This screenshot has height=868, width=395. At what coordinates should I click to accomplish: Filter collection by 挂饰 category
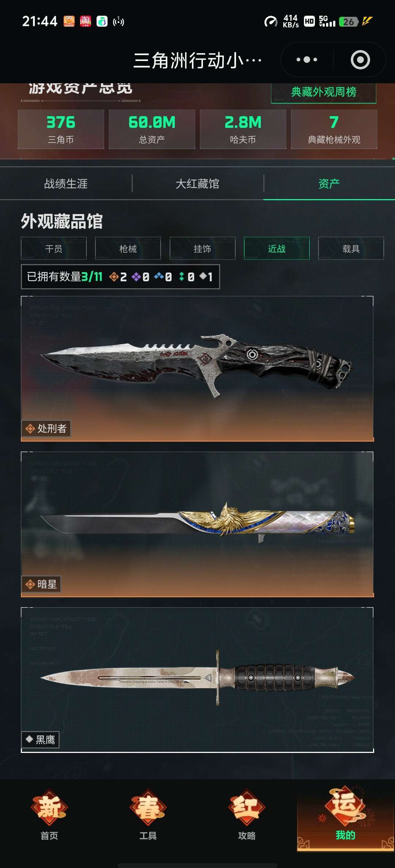coord(202,248)
